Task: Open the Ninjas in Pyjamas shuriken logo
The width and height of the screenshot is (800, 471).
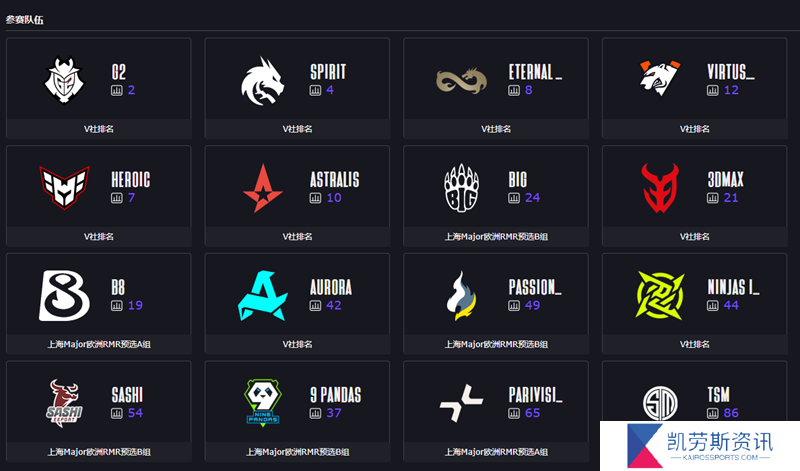Action: [660, 295]
